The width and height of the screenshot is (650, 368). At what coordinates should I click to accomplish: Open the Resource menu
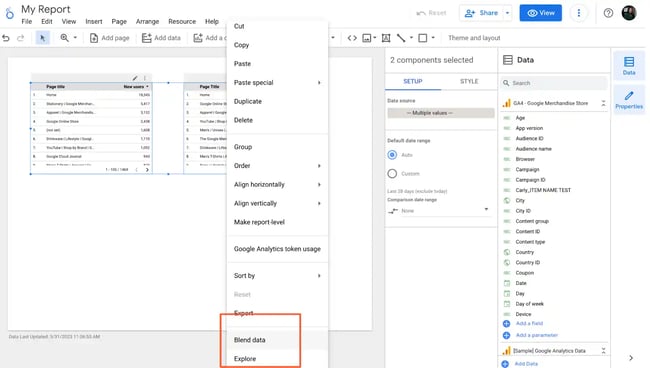click(182, 22)
